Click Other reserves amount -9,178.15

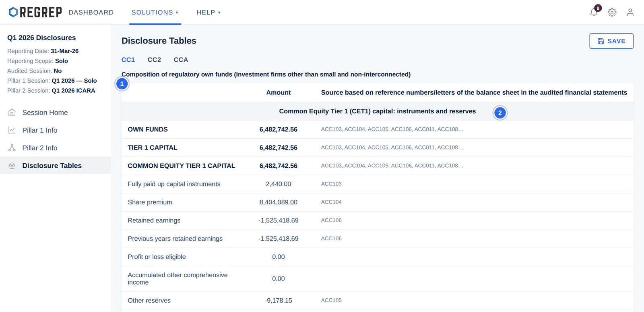coord(278,300)
